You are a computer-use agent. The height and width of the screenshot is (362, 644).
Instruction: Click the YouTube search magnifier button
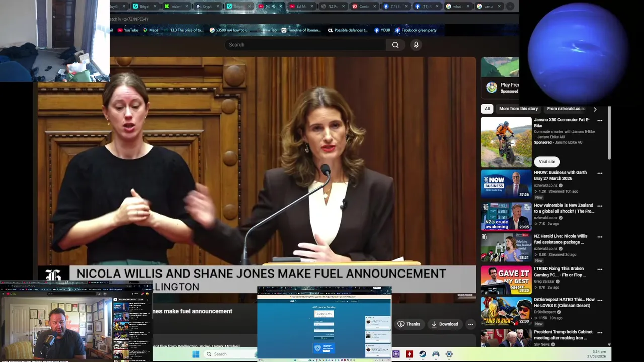point(395,45)
